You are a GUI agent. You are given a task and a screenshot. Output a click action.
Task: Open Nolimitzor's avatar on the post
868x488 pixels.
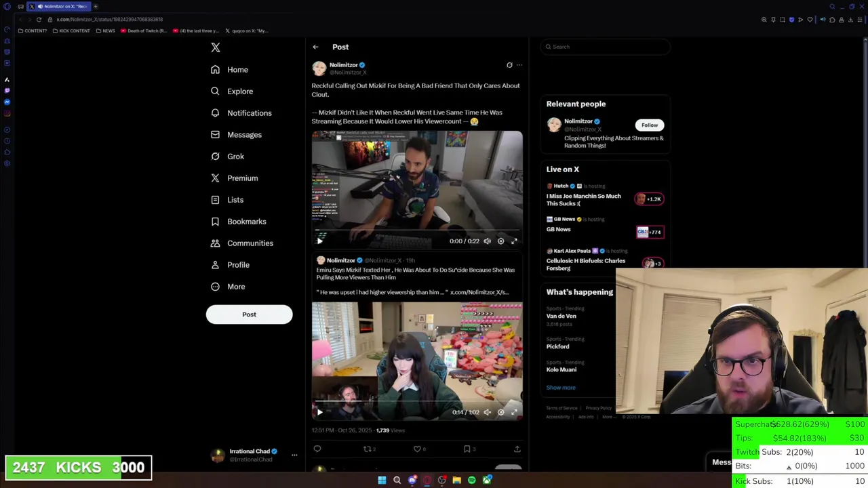click(319, 68)
